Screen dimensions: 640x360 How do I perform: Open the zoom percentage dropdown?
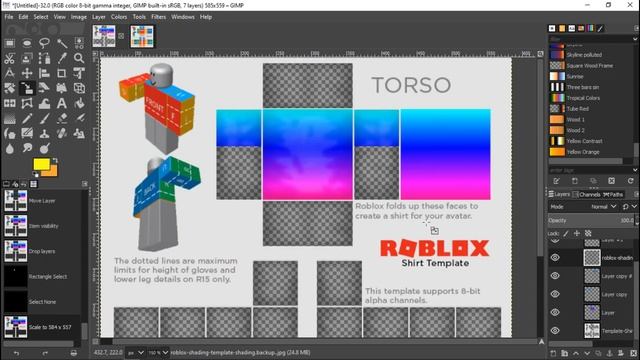tap(159, 353)
